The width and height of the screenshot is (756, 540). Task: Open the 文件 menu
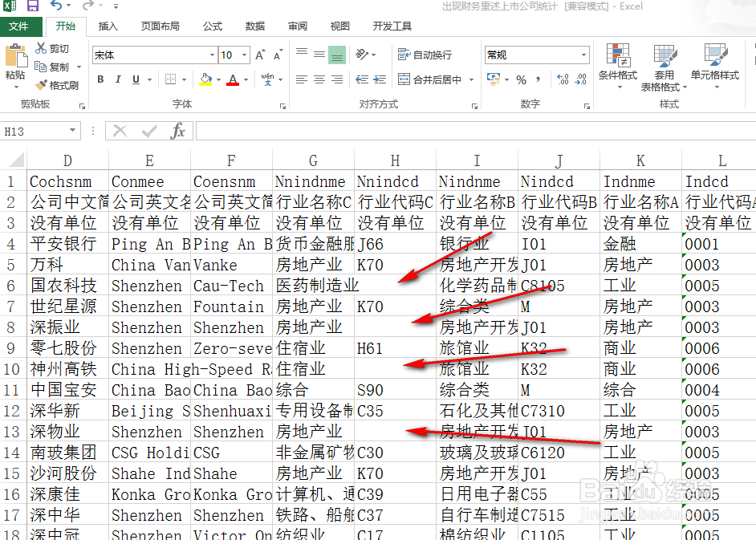tap(22, 26)
